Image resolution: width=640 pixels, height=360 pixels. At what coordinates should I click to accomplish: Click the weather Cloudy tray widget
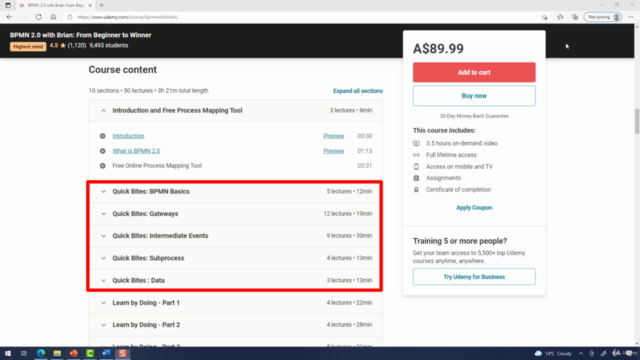(553, 353)
